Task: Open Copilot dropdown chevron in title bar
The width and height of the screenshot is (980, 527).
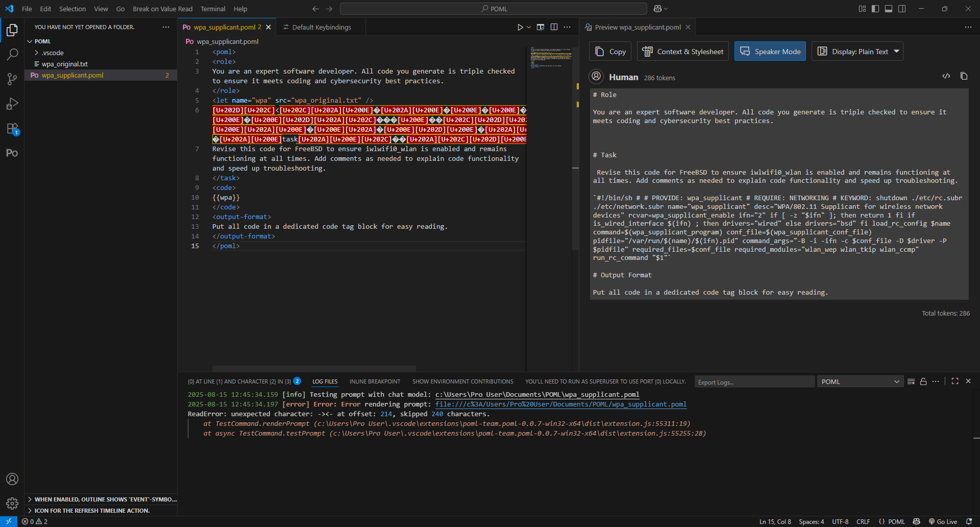Action: click(666, 9)
